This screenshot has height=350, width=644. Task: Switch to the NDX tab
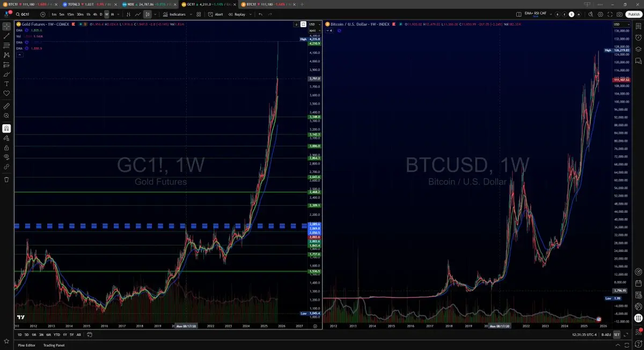pos(150,4)
